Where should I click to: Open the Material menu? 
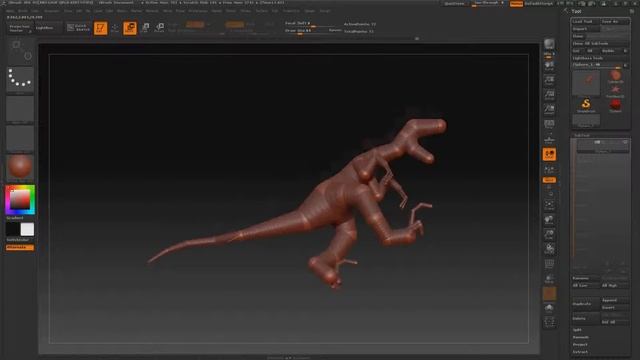[x=152, y=11]
